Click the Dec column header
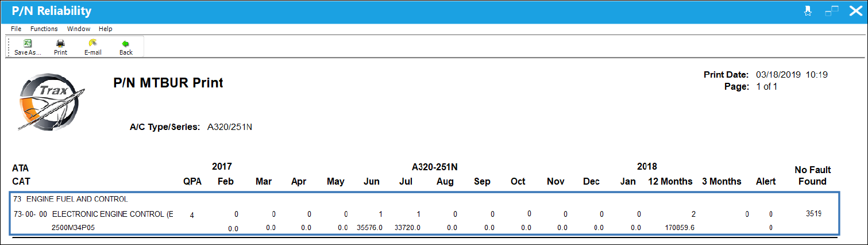This screenshot has width=868, height=245. 591,181
